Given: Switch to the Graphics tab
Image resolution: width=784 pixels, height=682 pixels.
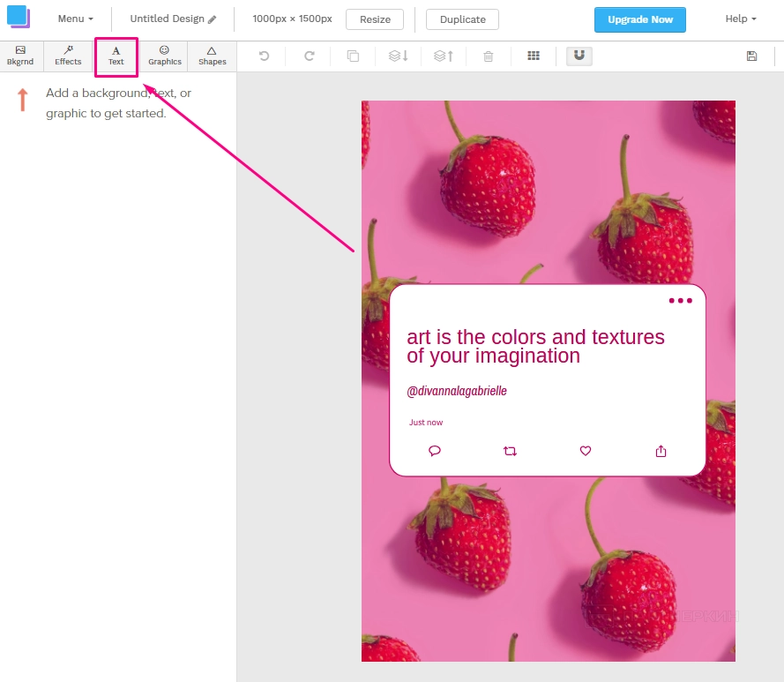Looking at the screenshot, I should point(164,56).
